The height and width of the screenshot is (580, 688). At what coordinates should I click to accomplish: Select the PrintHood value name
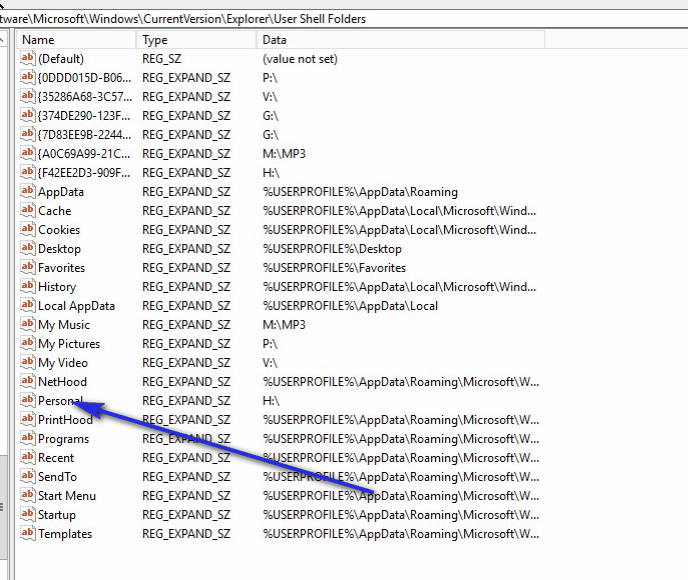tap(65, 420)
